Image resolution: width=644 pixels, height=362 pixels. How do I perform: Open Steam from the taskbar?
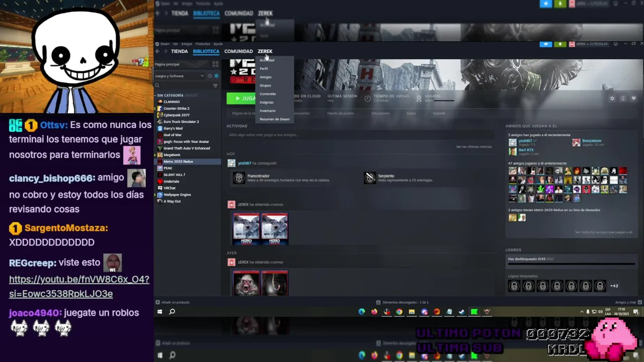461,312
